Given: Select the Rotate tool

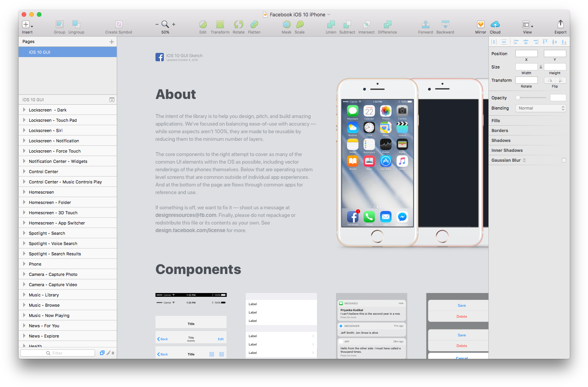Looking at the screenshot, I should (x=238, y=24).
